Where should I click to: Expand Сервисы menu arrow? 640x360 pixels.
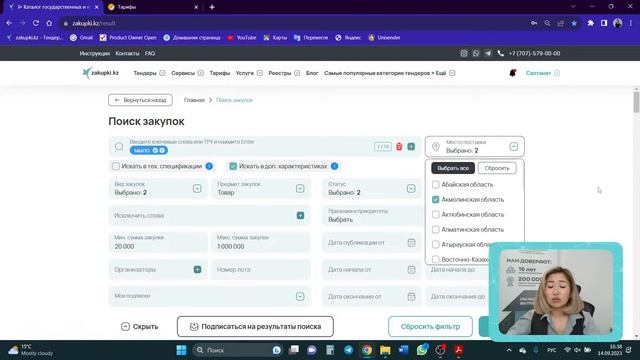coord(200,73)
